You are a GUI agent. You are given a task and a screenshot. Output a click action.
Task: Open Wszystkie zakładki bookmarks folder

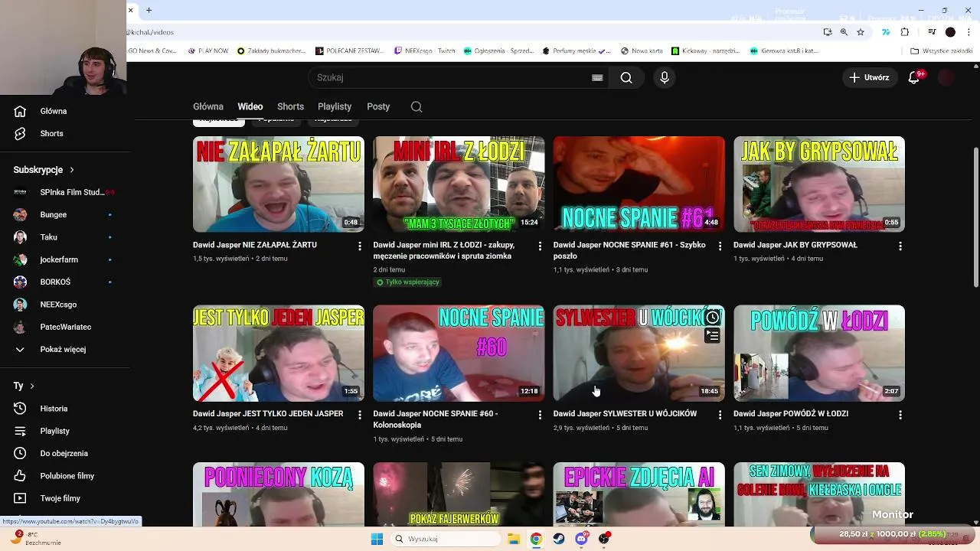pos(941,51)
